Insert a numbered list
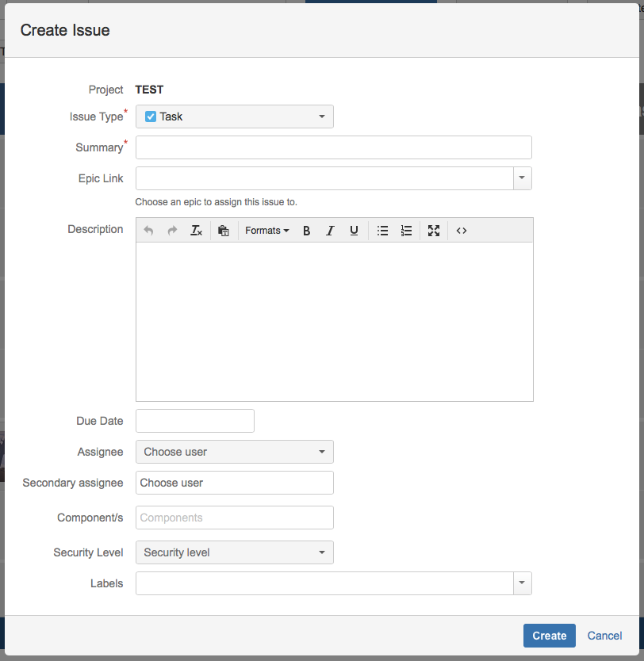The image size is (644, 661). click(x=406, y=231)
